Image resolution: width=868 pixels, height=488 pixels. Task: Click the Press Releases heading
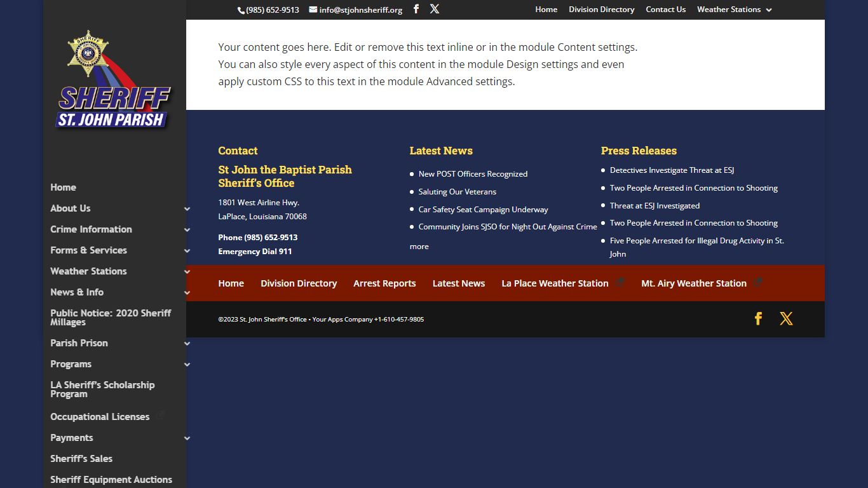click(639, 151)
